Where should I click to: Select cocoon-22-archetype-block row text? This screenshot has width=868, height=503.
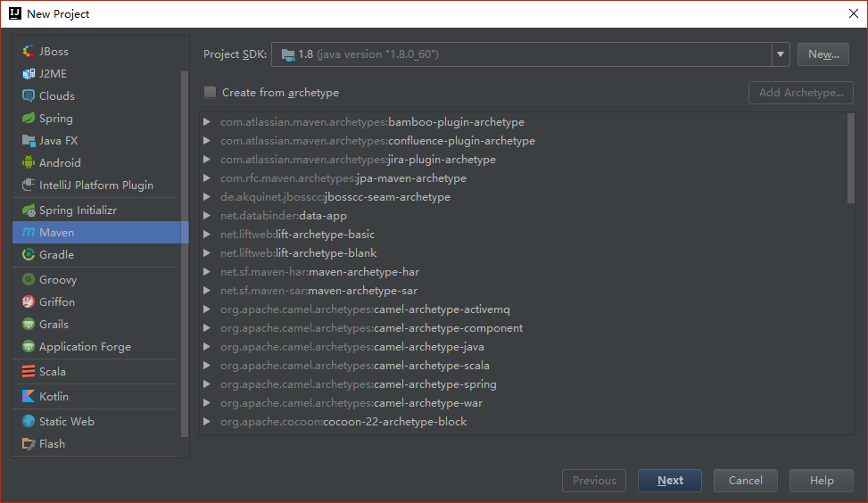pyautogui.click(x=343, y=422)
